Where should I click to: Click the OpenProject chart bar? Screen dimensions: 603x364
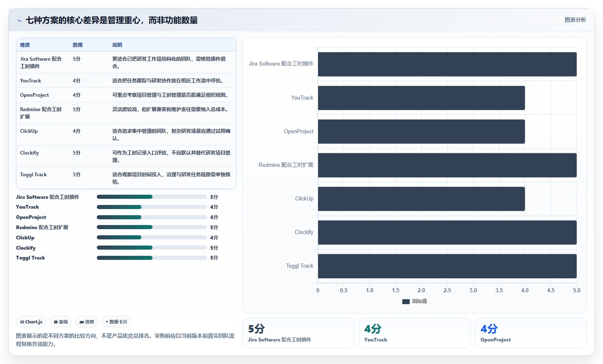click(x=421, y=132)
